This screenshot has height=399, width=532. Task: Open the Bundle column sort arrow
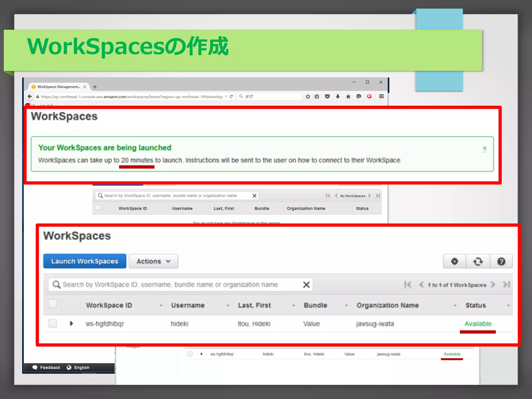click(346, 305)
